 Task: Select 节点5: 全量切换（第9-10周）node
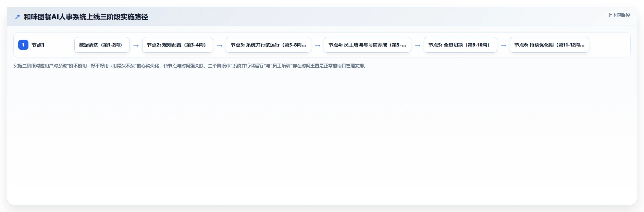pos(460,45)
